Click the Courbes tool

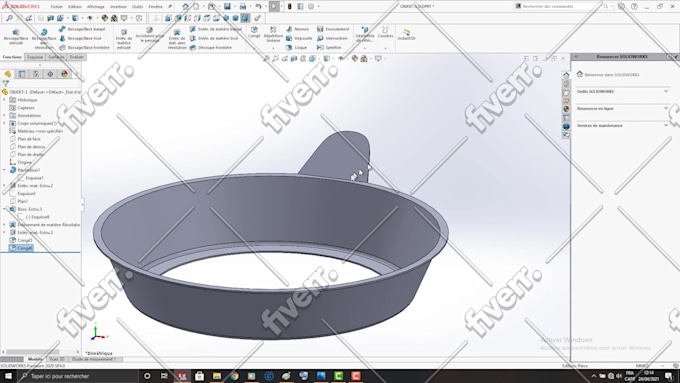(x=385, y=33)
